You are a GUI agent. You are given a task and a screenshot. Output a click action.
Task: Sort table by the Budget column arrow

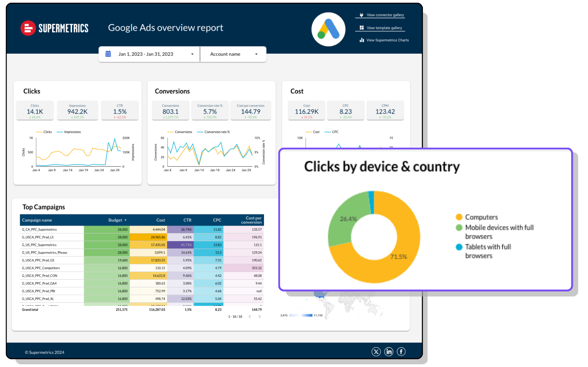coord(125,221)
